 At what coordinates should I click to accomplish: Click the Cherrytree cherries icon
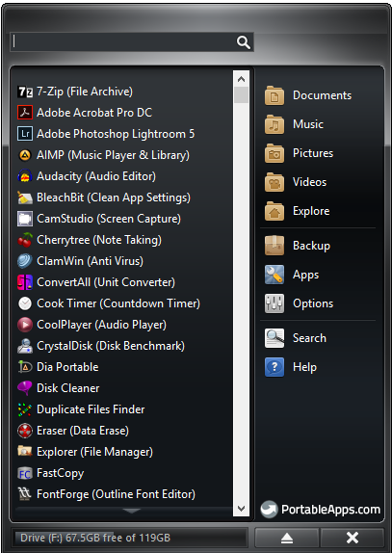(25, 240)
